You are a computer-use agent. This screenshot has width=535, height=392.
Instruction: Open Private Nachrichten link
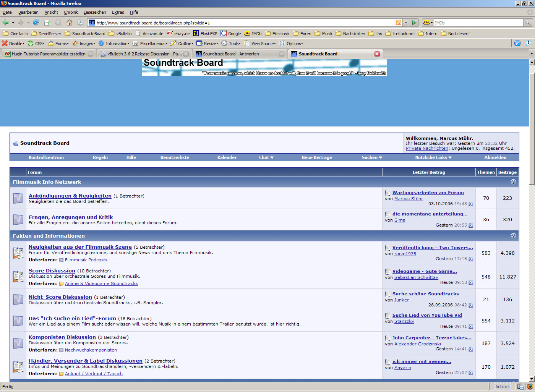pyautogui.click(x=427, y=148)
